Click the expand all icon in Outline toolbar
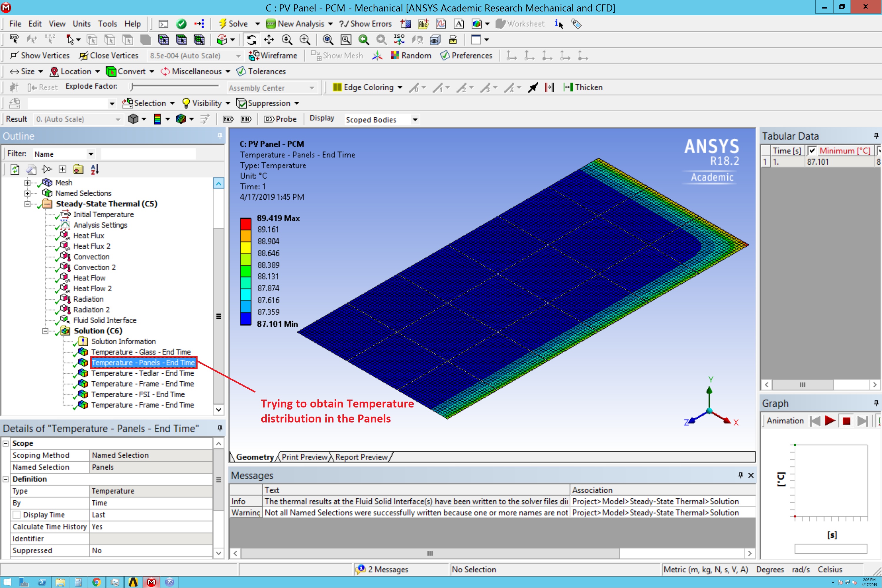882x588 pixels. (x=62, y=170)
